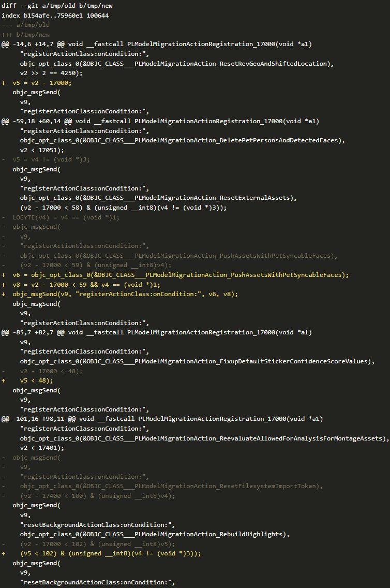Click removed line 'v2 - 17000 < 48);'
The image size is (390, 588).
[x=42, y=371]
